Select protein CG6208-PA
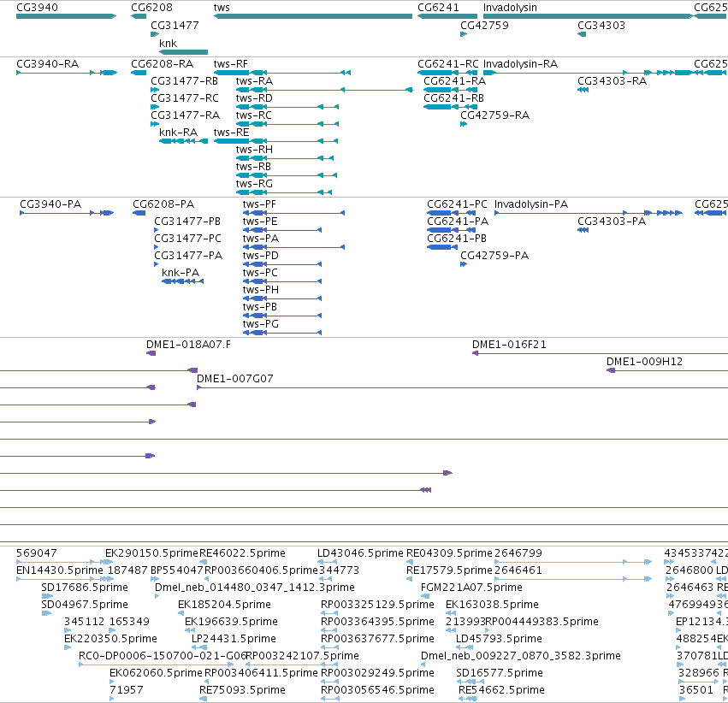Screen dimensions: 728x703 coord(139,213)
